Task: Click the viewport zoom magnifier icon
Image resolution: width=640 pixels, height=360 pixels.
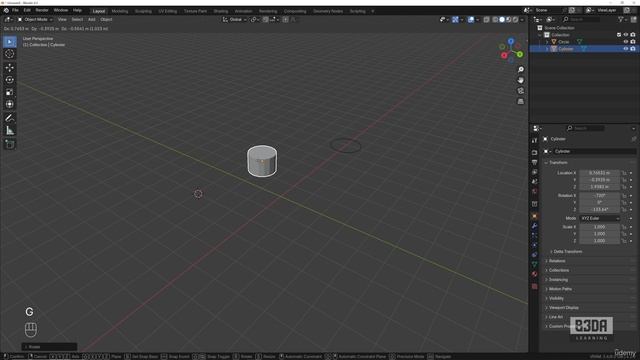Action: point(521,70)
